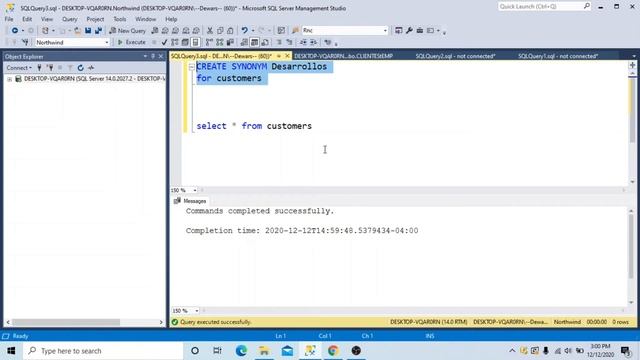Open the Tools menu
Image resolution: width=640 pixels, height=360 pixels.
pyautogui.click(x=120, y=19)
